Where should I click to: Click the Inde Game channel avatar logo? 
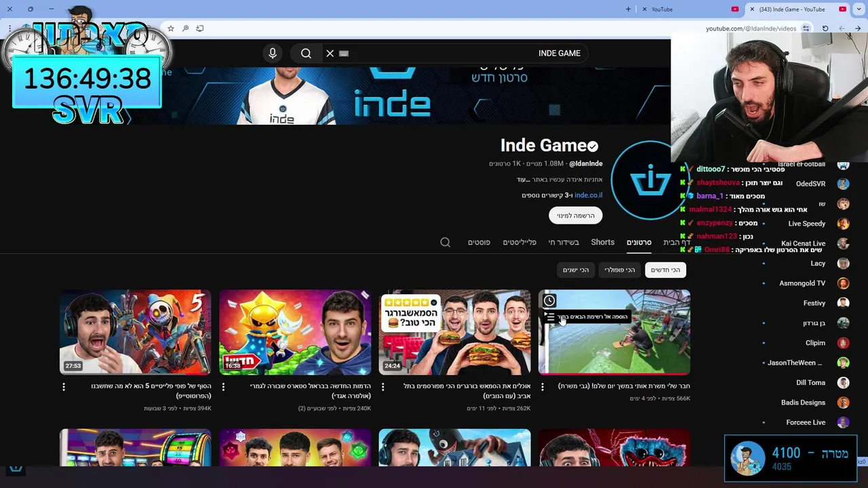pos(649,181)
